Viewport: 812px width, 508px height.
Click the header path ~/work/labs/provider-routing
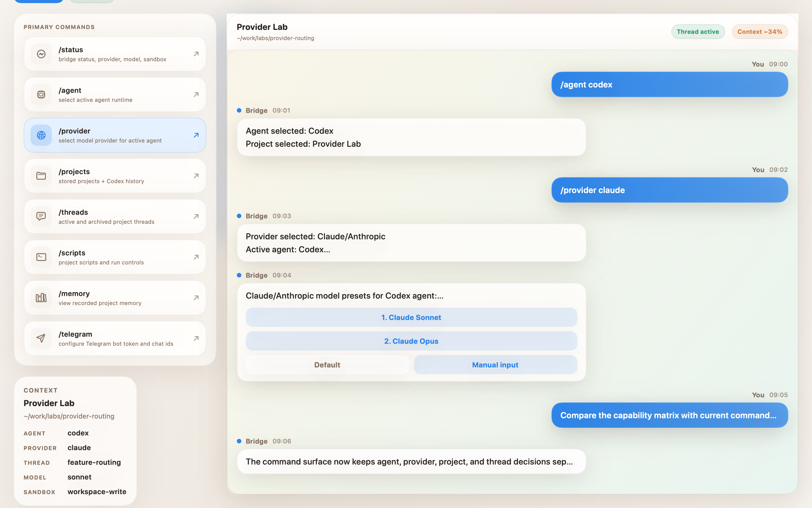pyautogui.click(x=275, y=38)
